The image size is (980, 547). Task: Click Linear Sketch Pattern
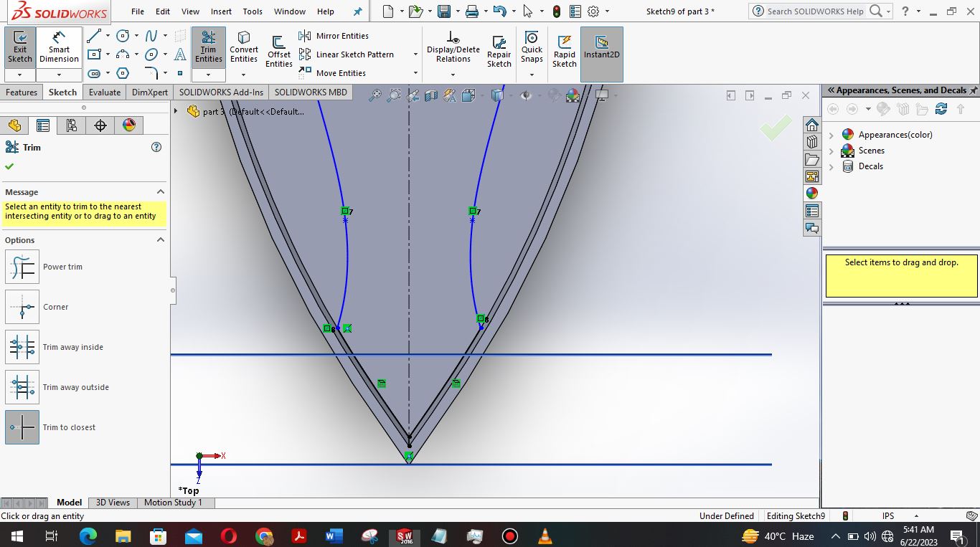click(x=347, y=54)
